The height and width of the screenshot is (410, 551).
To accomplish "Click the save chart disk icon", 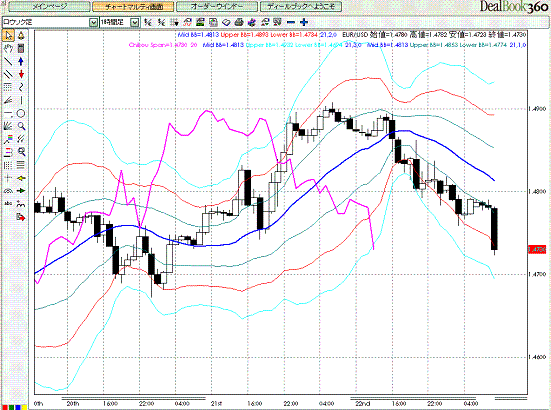I will 213,22.
